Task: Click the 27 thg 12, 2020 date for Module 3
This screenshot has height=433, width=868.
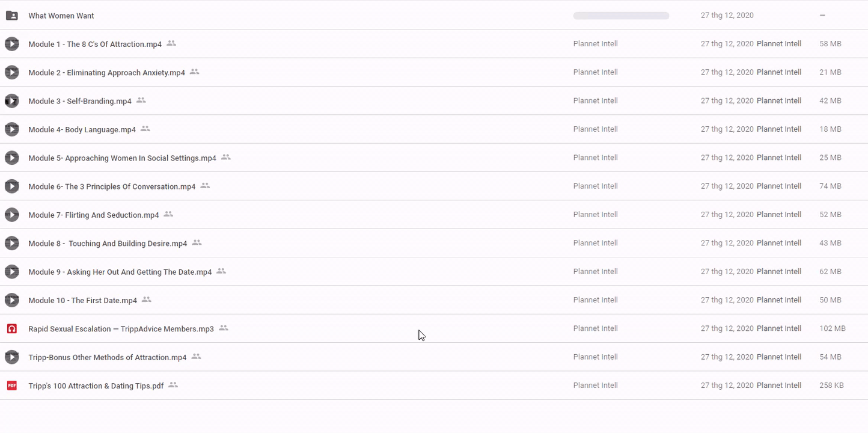Action: pyautogui.click(x=727, y=101)
